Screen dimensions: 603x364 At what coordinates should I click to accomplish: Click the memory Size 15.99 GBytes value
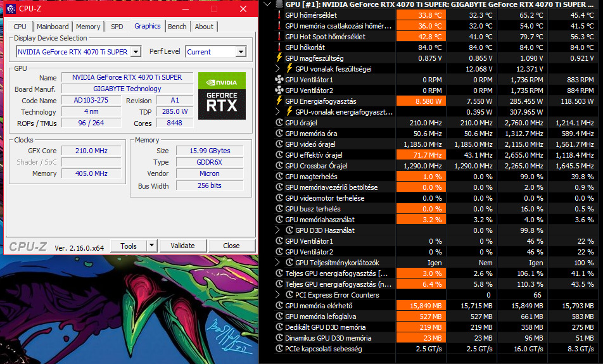point(210,151)
